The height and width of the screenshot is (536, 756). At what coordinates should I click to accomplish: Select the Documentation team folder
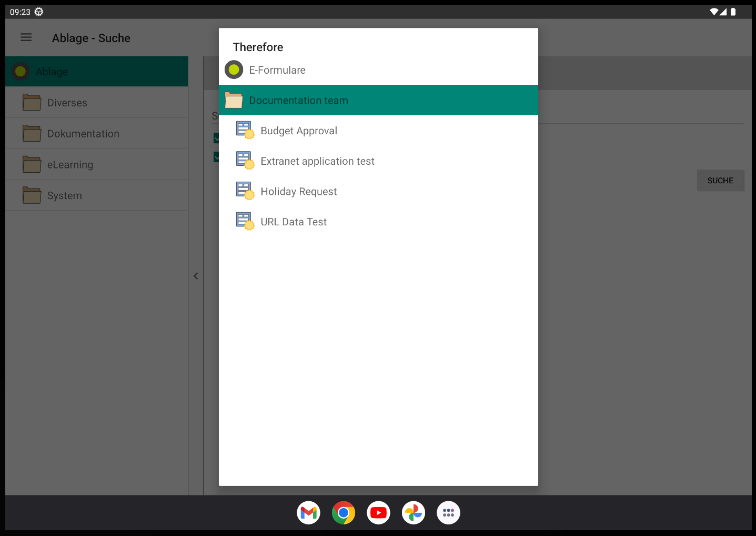378,100
